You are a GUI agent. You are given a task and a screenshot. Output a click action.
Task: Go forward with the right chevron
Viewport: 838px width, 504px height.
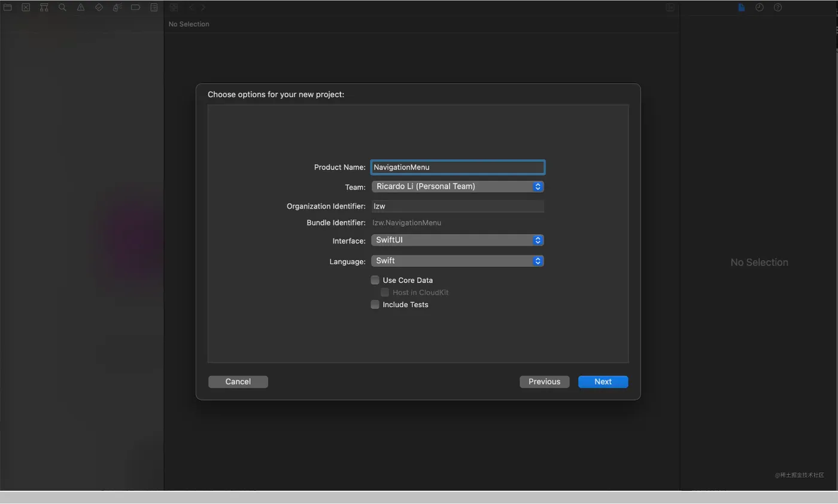pyautogui.click(x=204, y=8)
